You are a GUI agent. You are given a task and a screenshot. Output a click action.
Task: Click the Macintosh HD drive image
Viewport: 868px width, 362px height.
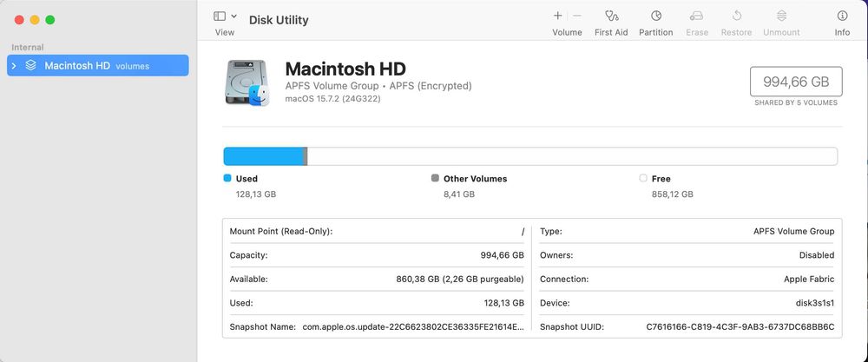click(247, 82)
